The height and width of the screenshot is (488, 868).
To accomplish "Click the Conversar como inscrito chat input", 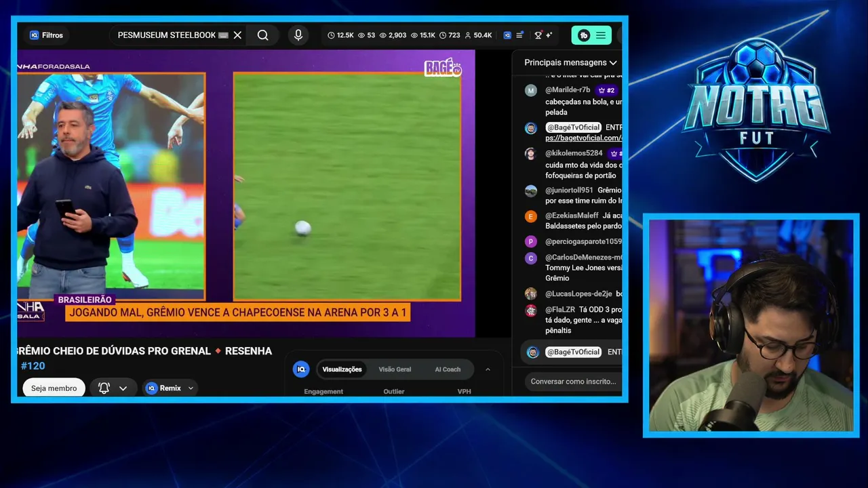I will (x=573, y=382).
